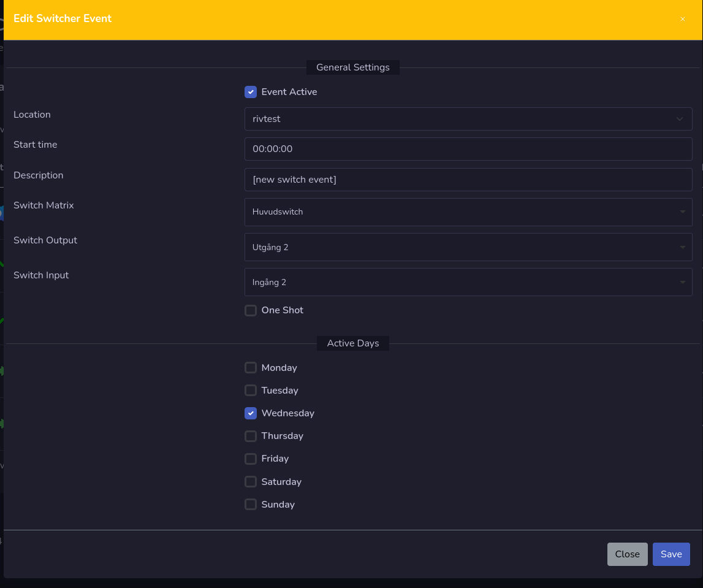Click the Sunday label text
This screenshot has height=588, width=703.
278,505
